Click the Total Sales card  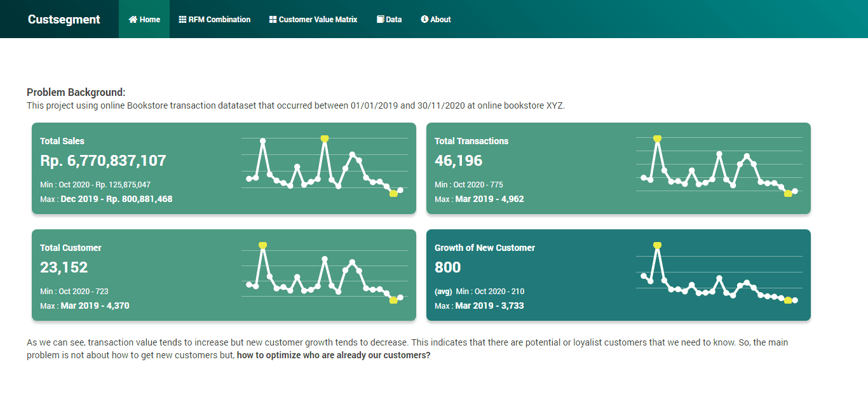[223, 168]
